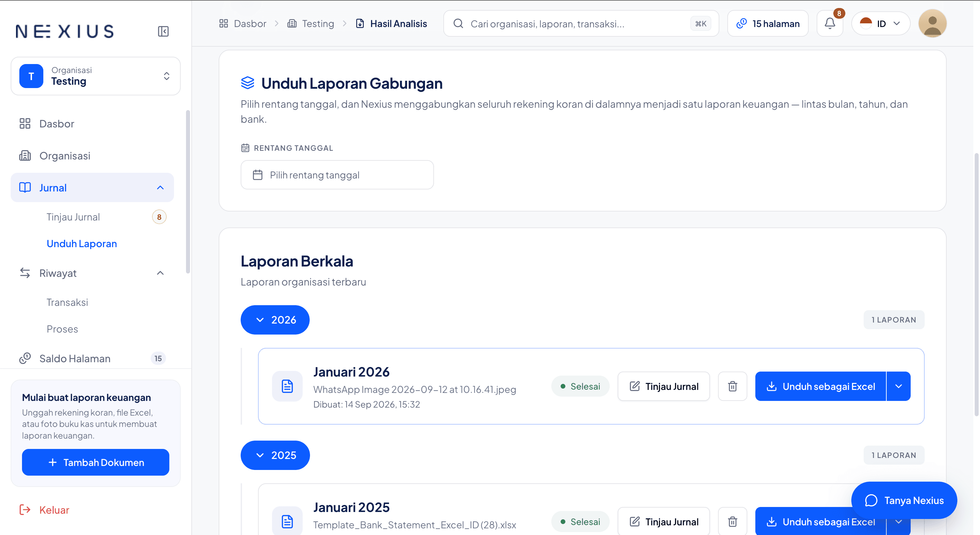Click the sidebar vertical scrollbar
The width and height of the screenshot is (980, 535).
tap(188, 192)
